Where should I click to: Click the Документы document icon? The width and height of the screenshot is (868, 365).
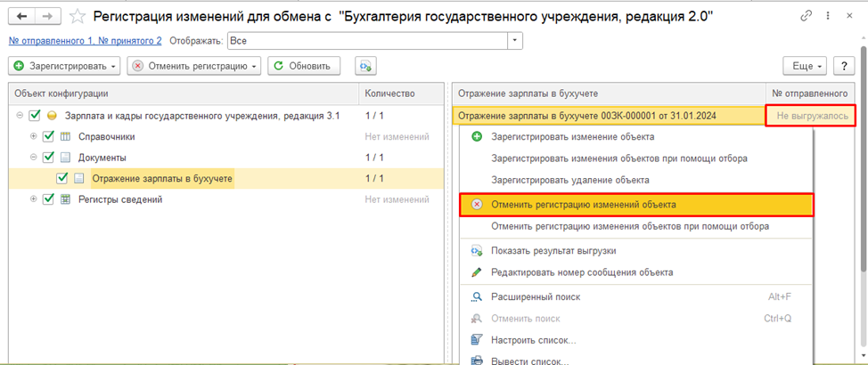click(x=65, y=158)
